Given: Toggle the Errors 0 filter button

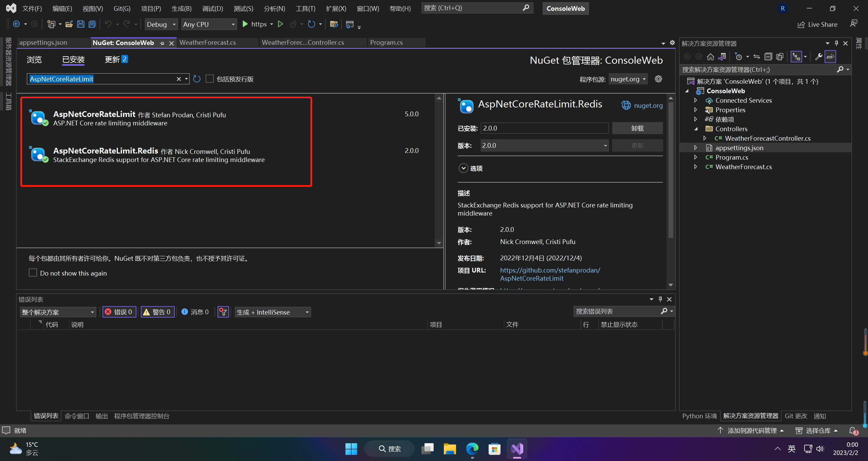Looking at the screenshot, I should [119, 312].
